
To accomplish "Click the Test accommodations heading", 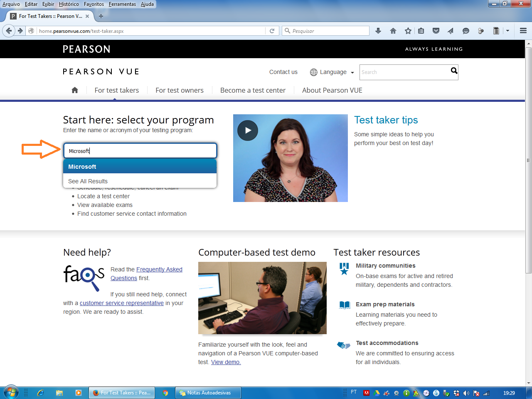I will 387,343.
